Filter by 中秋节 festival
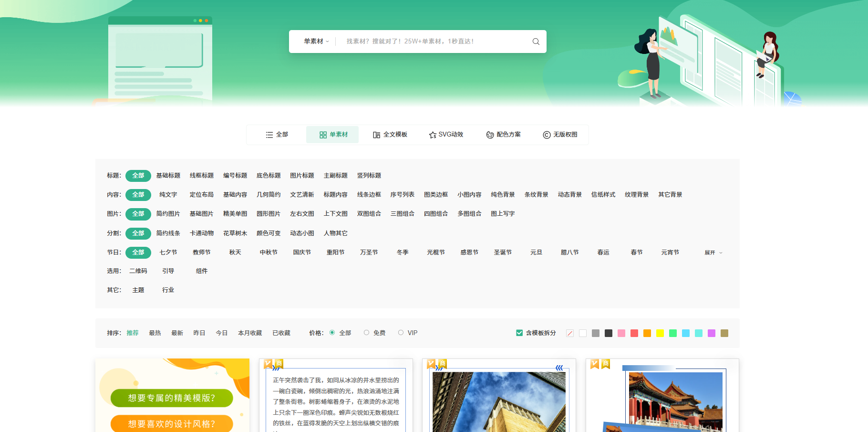This screenshot has width=868, height=432. pos(268,252)
